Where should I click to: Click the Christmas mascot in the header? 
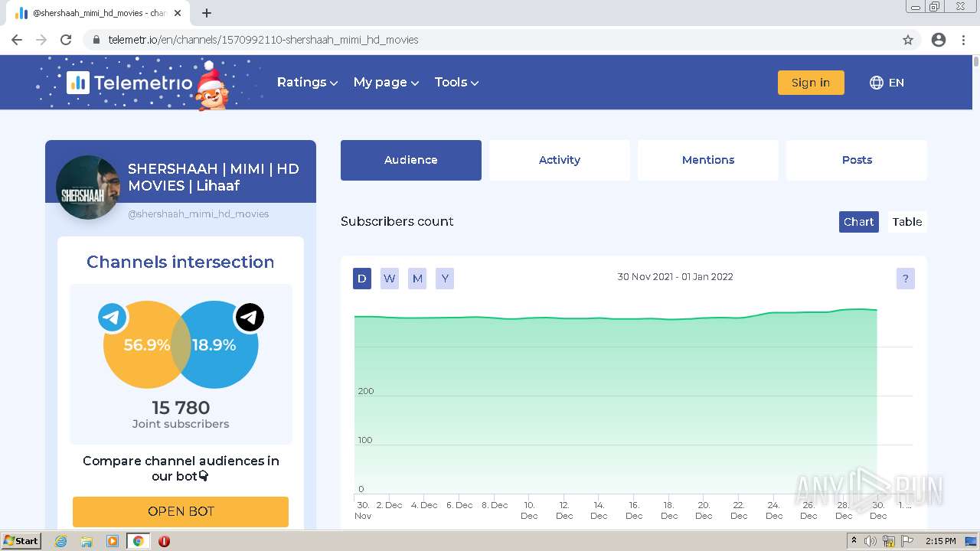click(x=212, y=86)
